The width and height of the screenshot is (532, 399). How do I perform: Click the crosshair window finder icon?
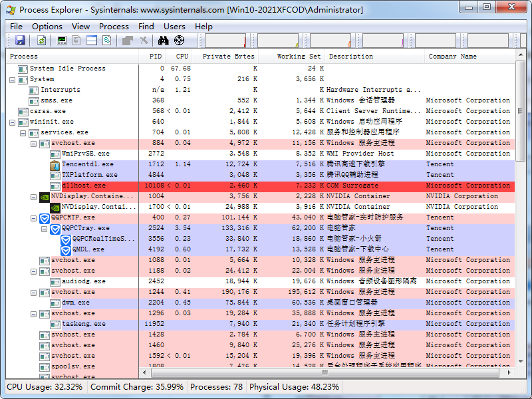[178, 41]
